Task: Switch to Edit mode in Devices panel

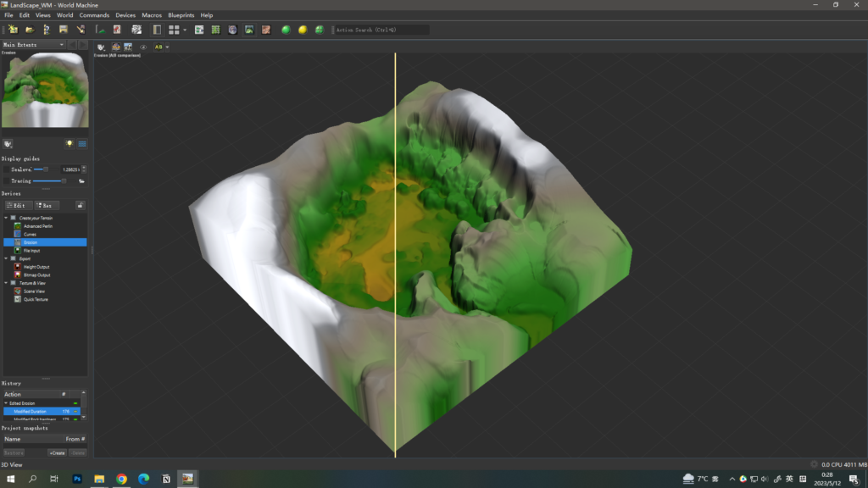Action: point(18,206)
